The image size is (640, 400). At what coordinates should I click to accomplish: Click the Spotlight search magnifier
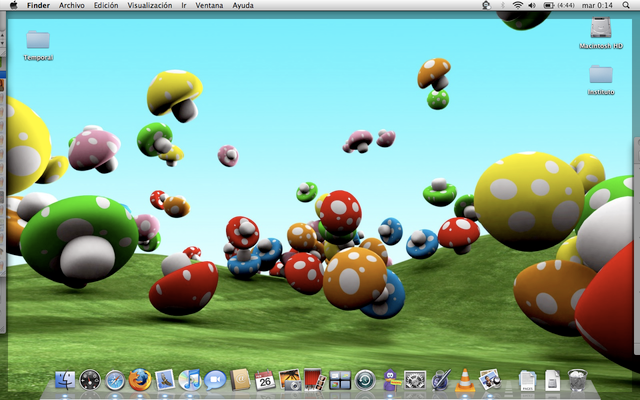coord(628,5)
